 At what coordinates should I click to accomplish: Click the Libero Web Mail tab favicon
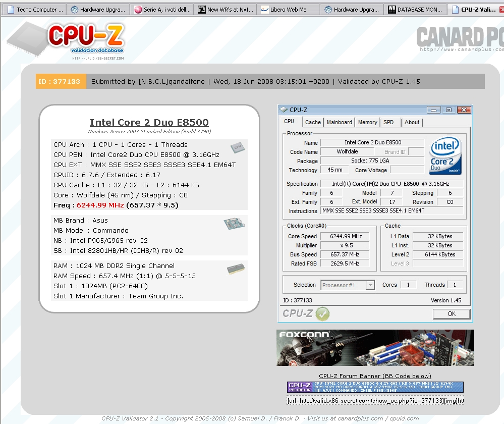pyautogui.click(x=264, y=10)
